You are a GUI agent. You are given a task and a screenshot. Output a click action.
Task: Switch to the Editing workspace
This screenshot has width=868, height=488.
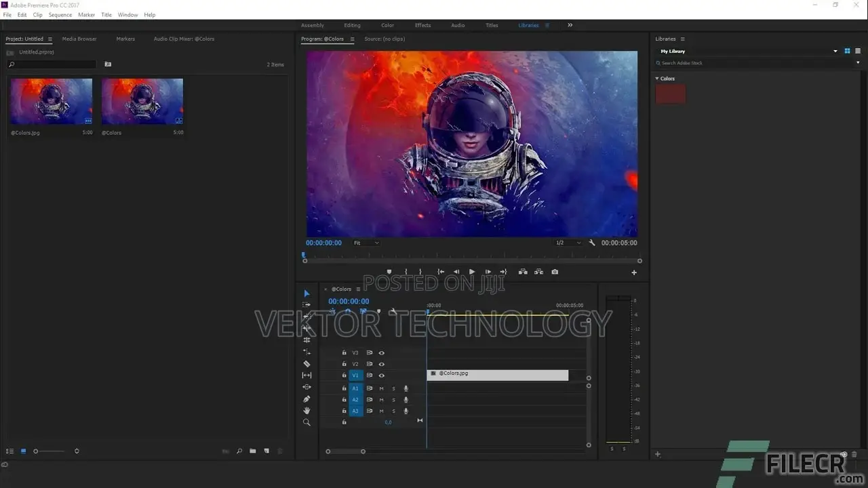(352, 25)
